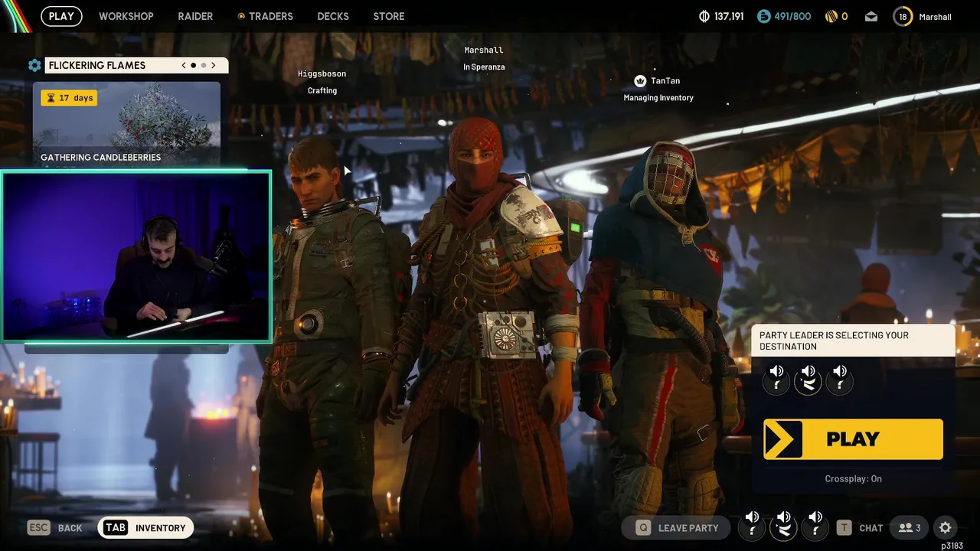Open settings gear in bottom right

tap(946, 527)
